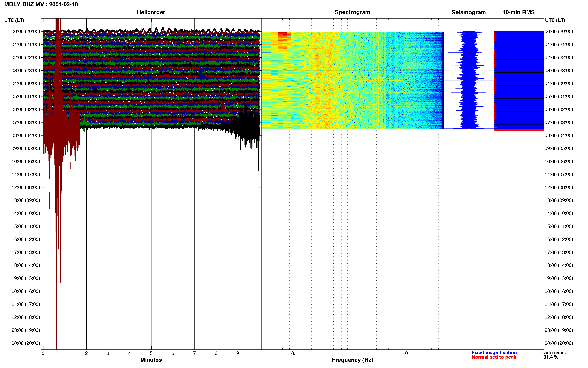Click "01:00 (21:00)" label on Helicorder time axis

click(26, 45)
